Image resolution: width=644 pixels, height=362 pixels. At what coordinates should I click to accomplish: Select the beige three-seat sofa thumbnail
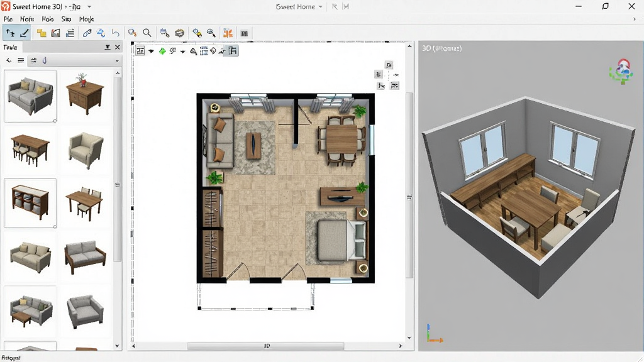click(x=30, y=257)
